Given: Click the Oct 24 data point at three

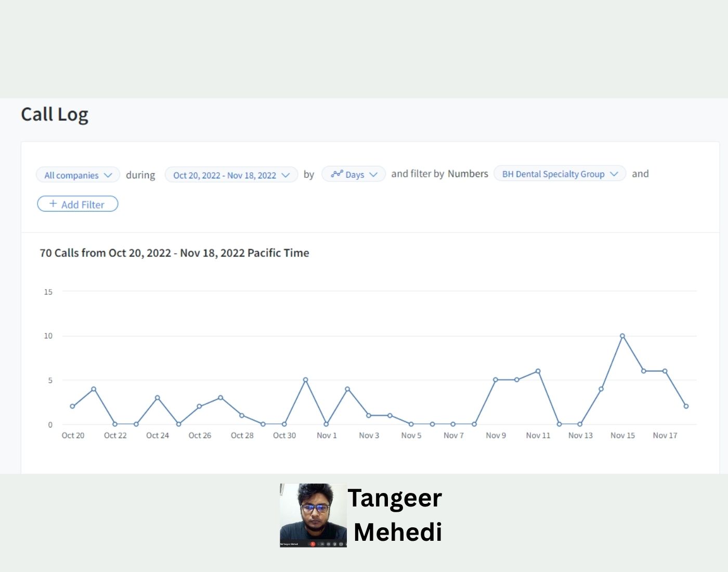Looking at the screenshot, I should tap(158, 398).
